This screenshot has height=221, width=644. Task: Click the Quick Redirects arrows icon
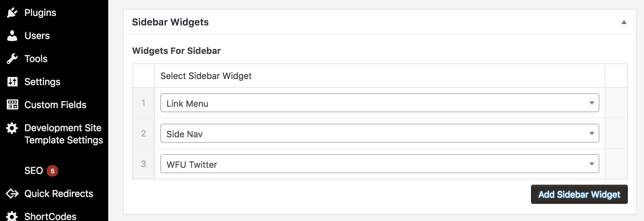(x=12, y=194)
